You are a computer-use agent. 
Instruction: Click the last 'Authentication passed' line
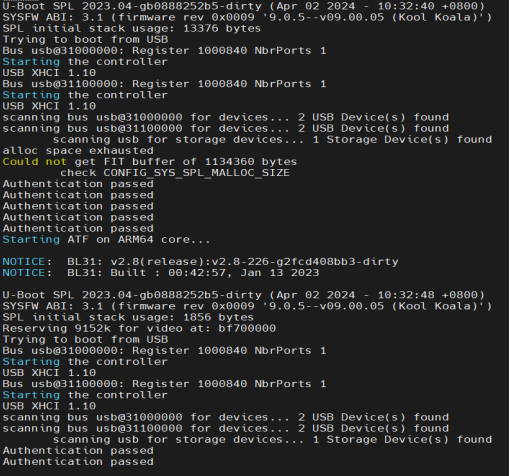point(78,462)
